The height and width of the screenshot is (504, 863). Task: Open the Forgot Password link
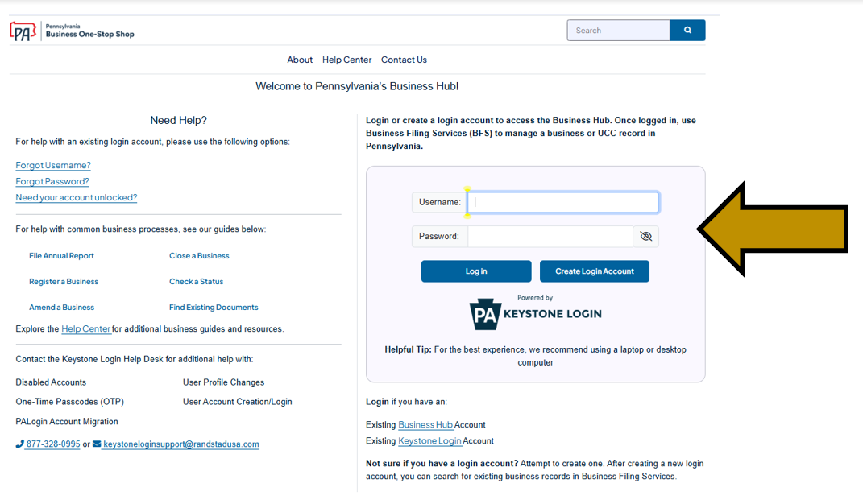click(52, 181)
